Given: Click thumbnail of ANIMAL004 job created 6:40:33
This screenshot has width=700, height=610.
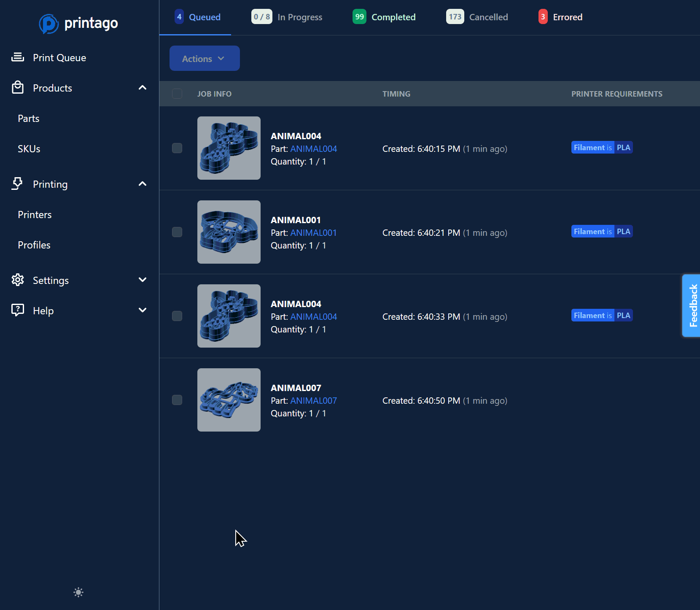Looking at the screenshot, I should click(229, 316).
